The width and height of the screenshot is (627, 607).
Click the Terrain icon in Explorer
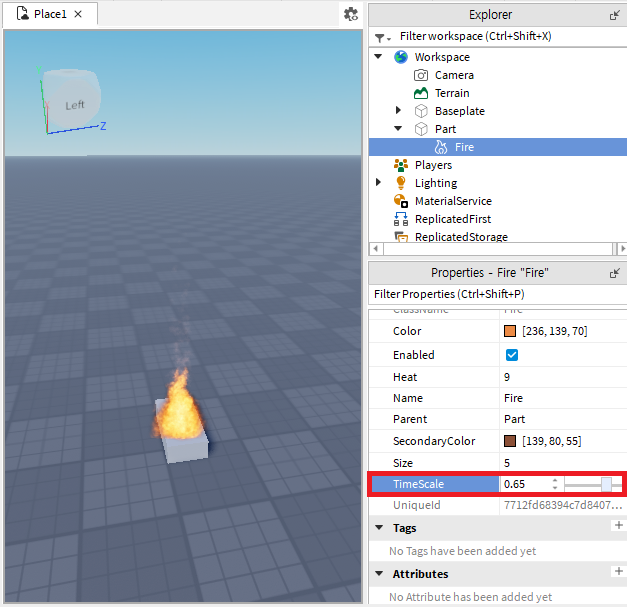point(421,93)
